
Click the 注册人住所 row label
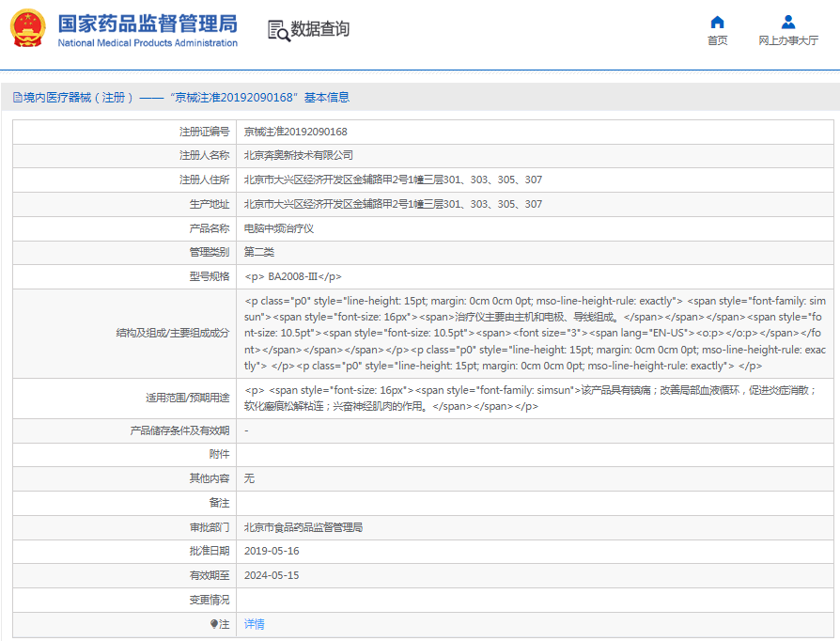(x=204, y=180)
